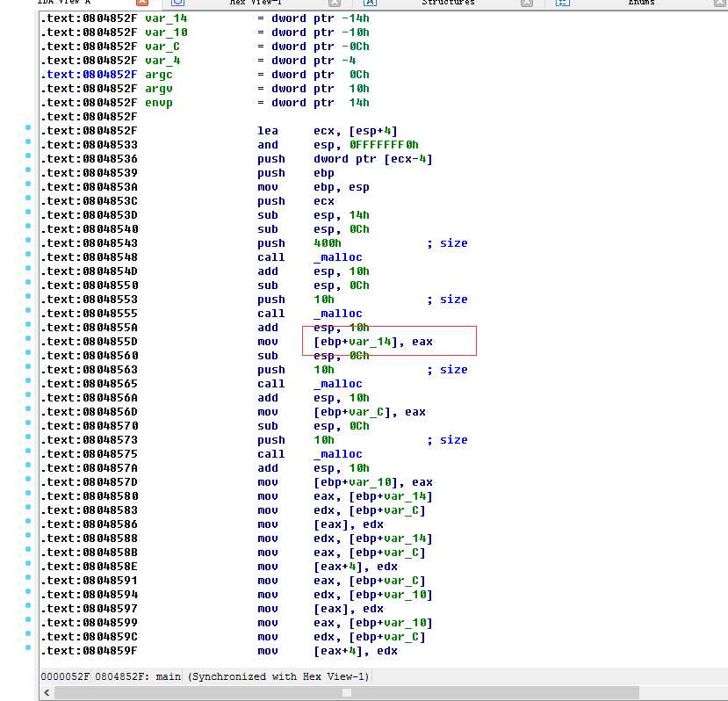Click gutter dot at address 0804858B
The height and width of the screenshot is (701, 728).
click(x=28, y=549)
